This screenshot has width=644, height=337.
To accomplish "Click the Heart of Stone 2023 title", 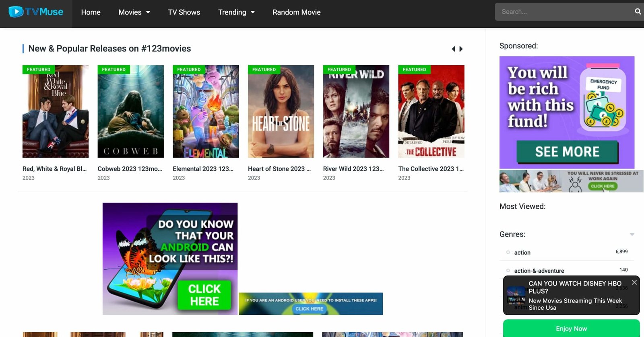I will [x=279, y=169].
